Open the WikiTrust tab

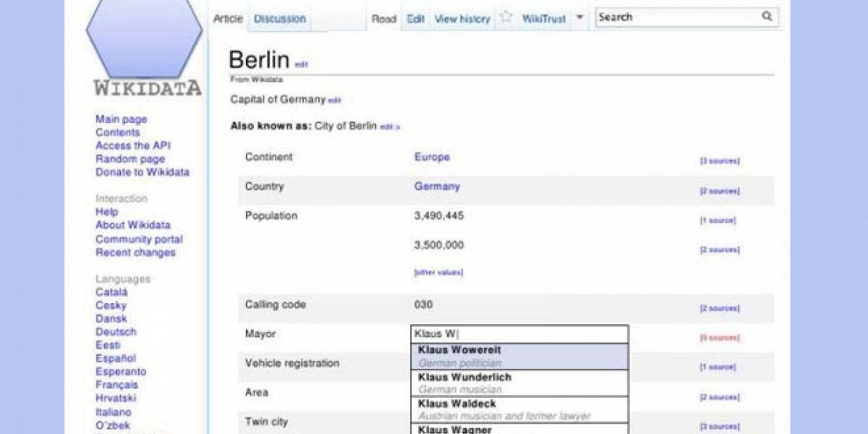544,19
